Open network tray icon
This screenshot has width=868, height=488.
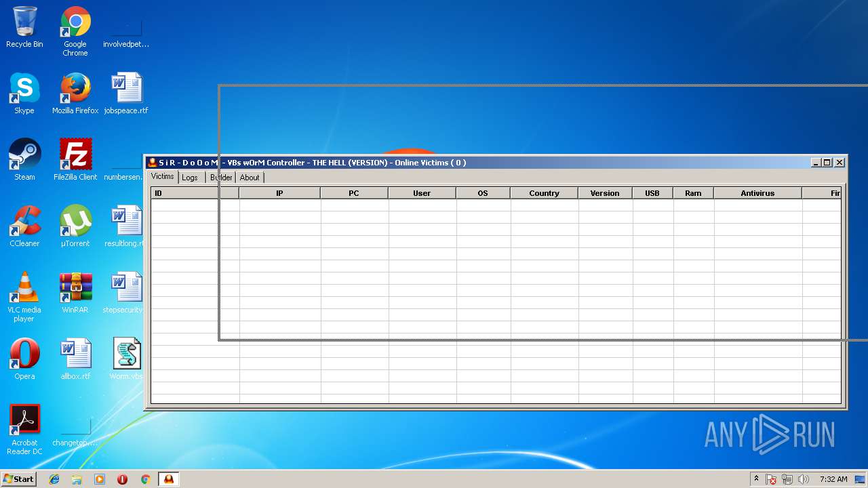(x=787, y=479)
